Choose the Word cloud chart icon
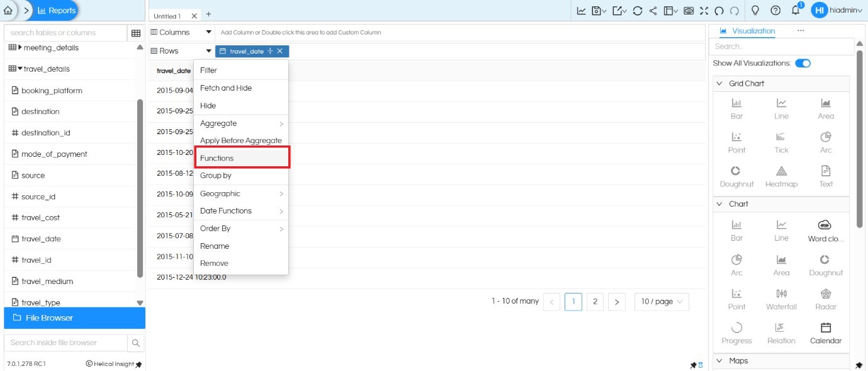 825,231
